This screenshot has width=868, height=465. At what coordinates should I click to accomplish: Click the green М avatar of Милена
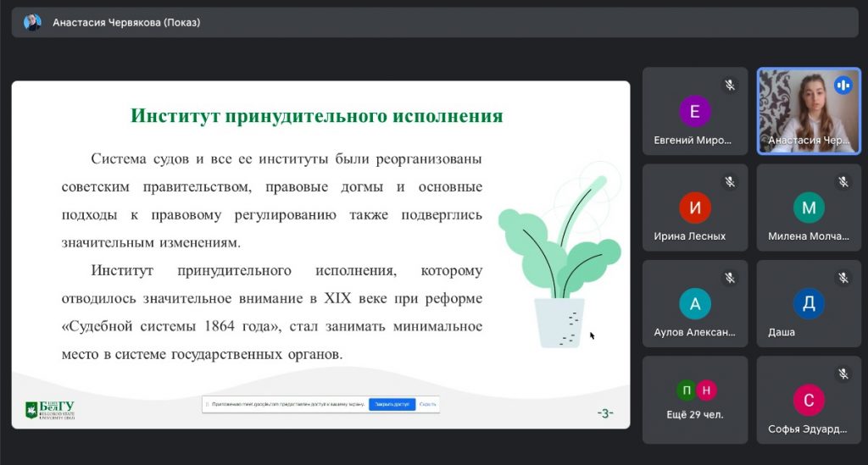[809, 208]
